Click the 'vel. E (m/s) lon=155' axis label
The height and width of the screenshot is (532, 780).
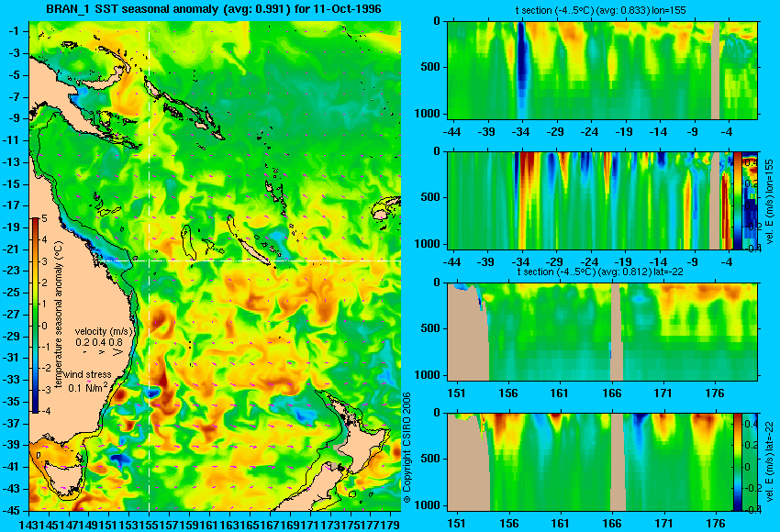[770, 202]
